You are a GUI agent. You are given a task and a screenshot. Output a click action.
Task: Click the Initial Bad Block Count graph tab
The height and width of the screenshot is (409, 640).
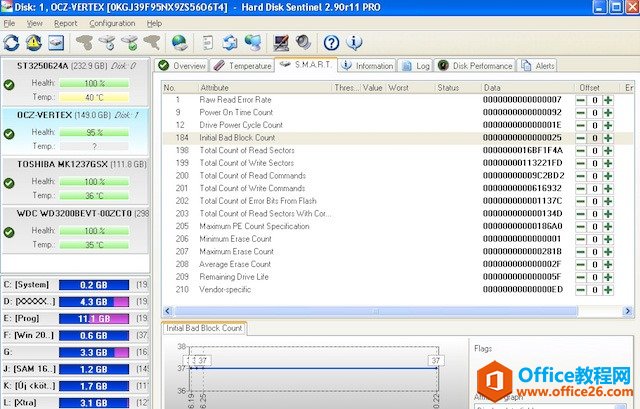[204, 328]
